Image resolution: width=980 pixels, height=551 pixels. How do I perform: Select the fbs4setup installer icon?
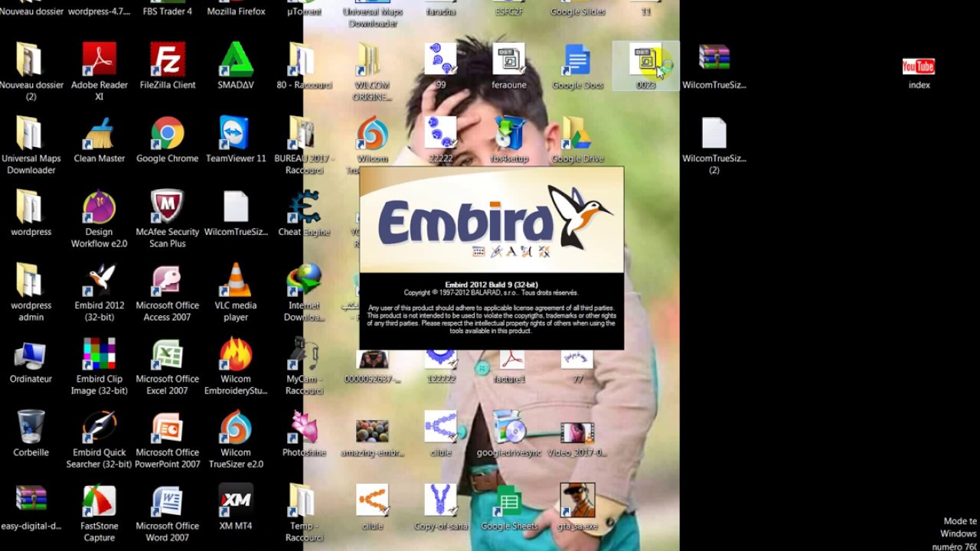pyautogui.click(x=509, y=140)
